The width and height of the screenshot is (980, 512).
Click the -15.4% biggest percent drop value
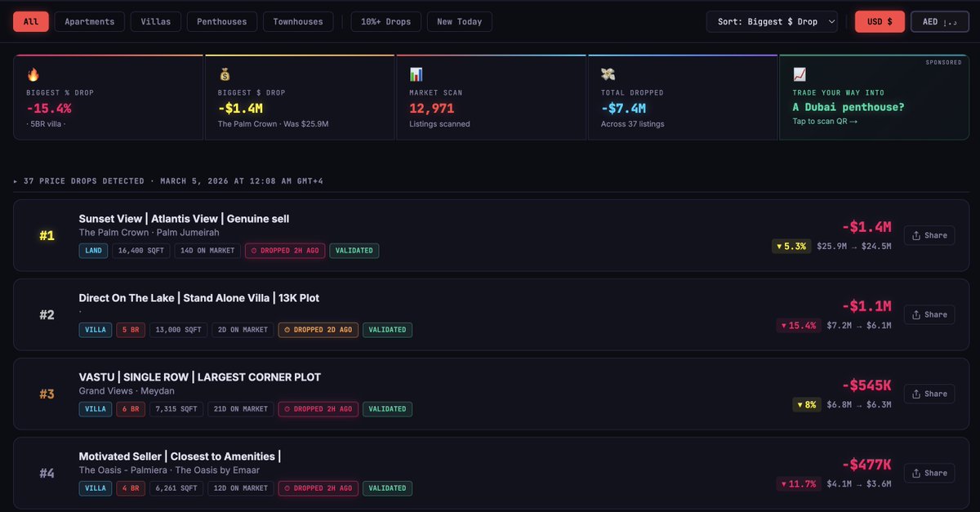coord(48,108)
